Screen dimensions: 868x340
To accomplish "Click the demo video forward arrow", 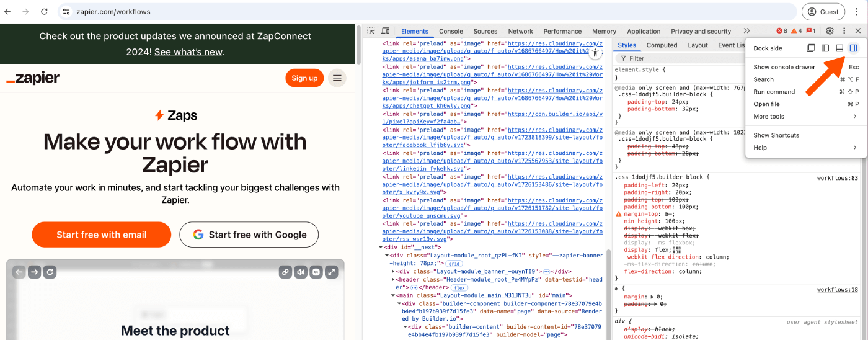I will pyautogui.click(x=35, y=272).
